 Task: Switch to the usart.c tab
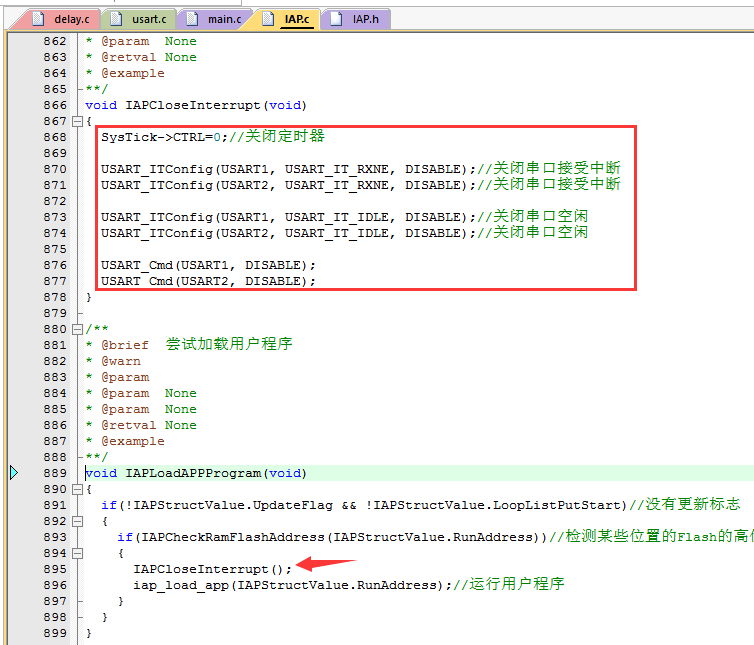click(x=138, y=19)
